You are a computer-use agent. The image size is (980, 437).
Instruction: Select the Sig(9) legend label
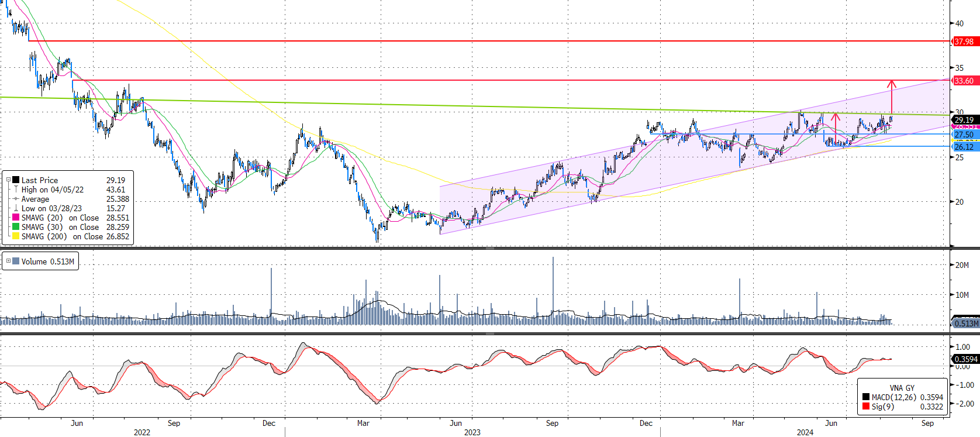click(883, 407)
